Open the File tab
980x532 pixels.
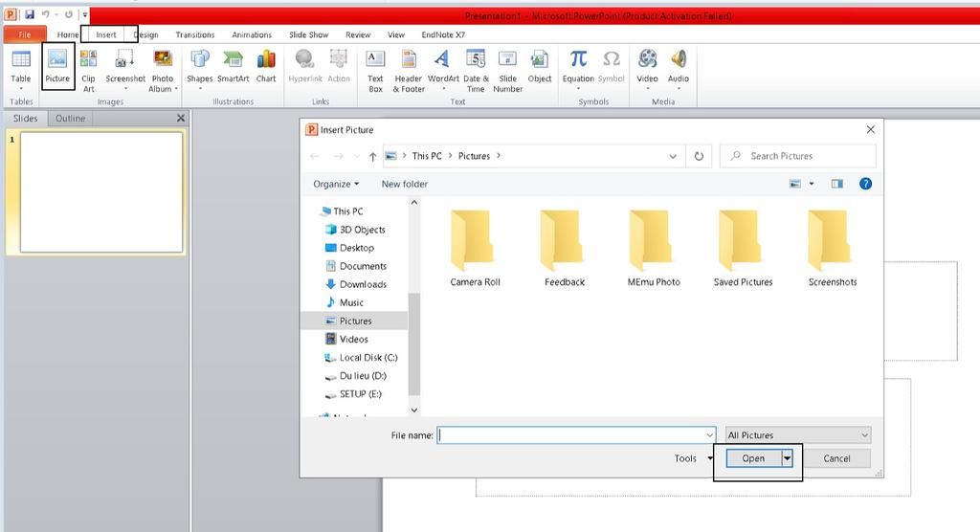(x=25, y=34)
